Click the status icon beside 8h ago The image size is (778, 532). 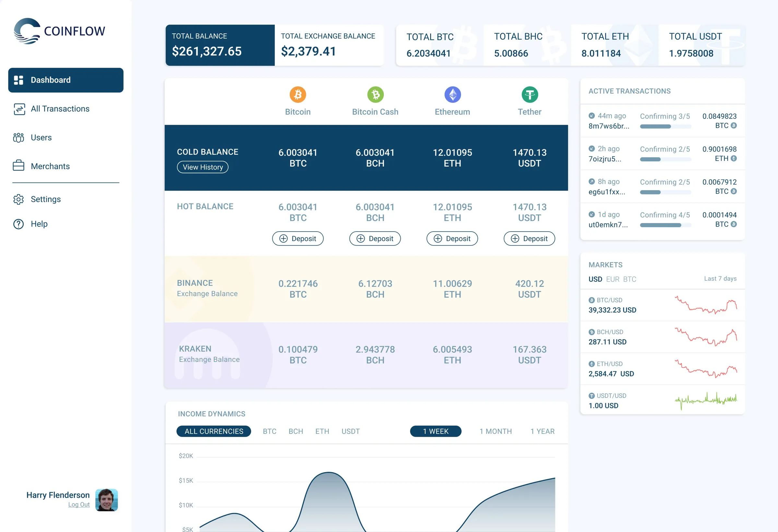[592, 181]
